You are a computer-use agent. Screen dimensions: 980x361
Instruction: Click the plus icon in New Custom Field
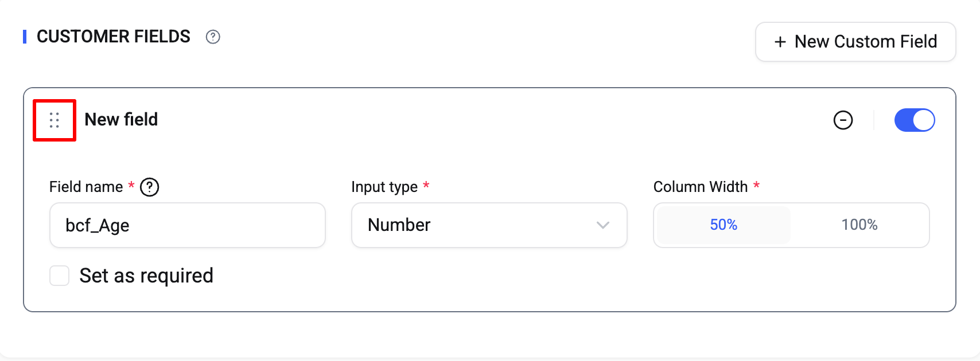(780, 42)
